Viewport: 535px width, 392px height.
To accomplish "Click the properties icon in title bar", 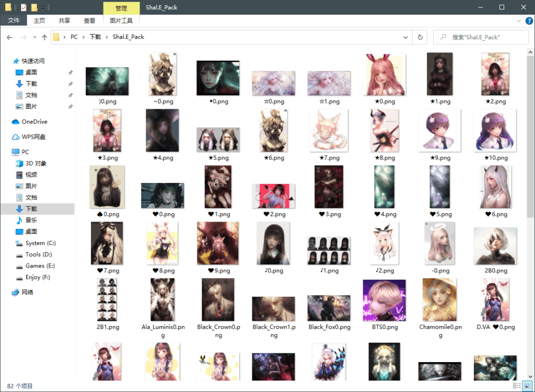I will point(24,7).
